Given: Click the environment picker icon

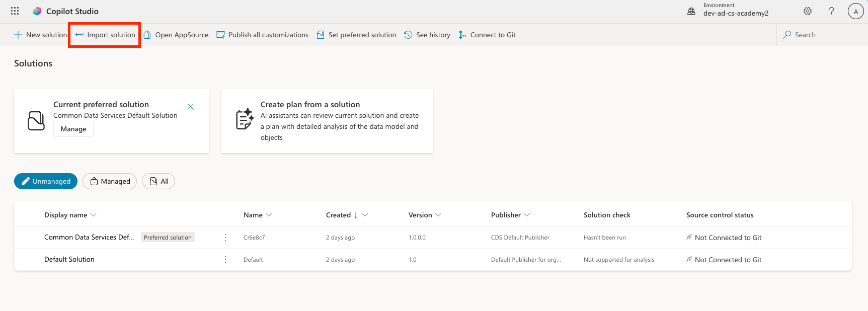Looking at the screenshot, I should point(691,11).
